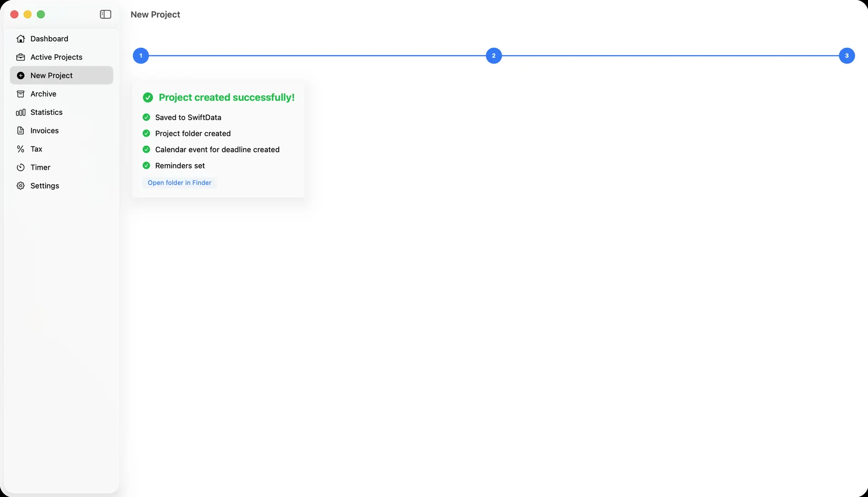Open the Dashboard section

(61, 39)
